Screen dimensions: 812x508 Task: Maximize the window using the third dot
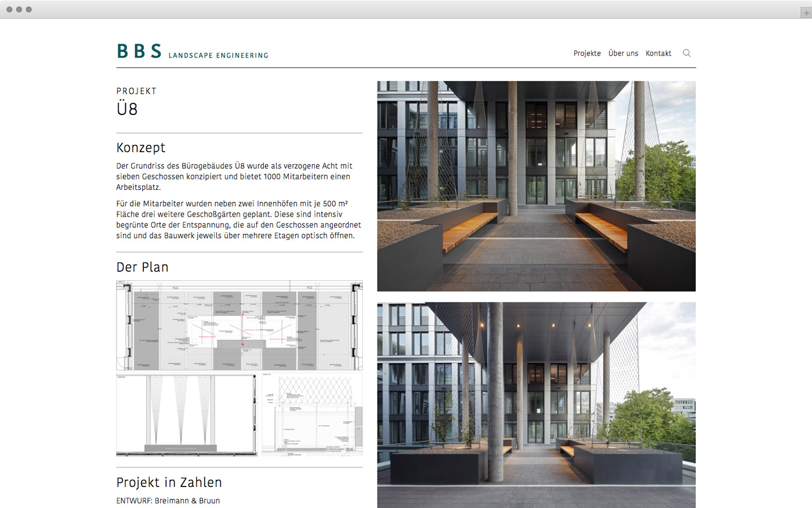coord(29,10)
